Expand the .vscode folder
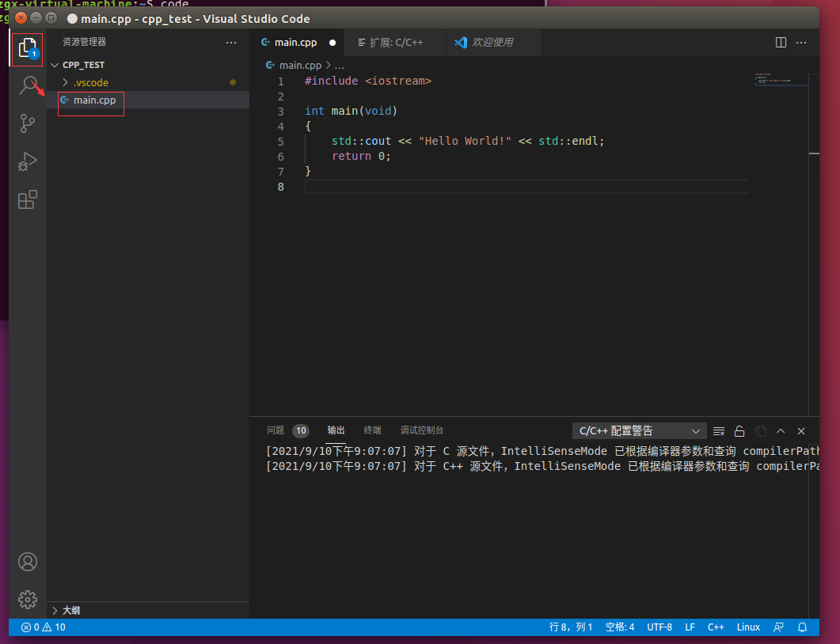Screen dimensions: 840x644 (x=66, y=82)
